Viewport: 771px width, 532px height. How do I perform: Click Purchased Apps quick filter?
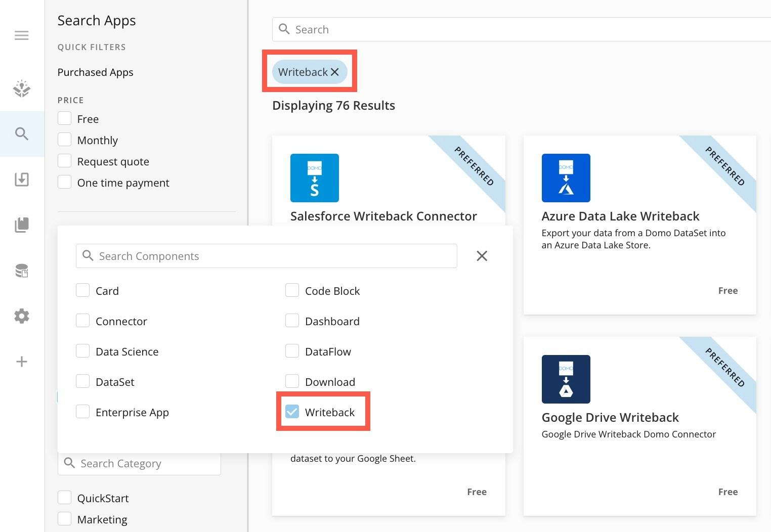(x=95, y=72)
